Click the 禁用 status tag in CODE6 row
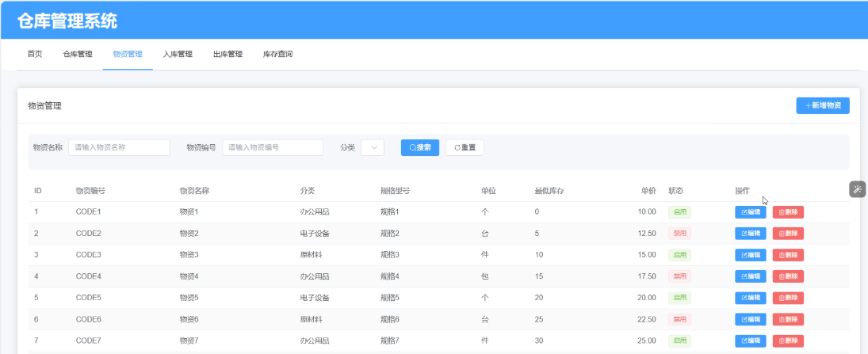 [680, 319]
